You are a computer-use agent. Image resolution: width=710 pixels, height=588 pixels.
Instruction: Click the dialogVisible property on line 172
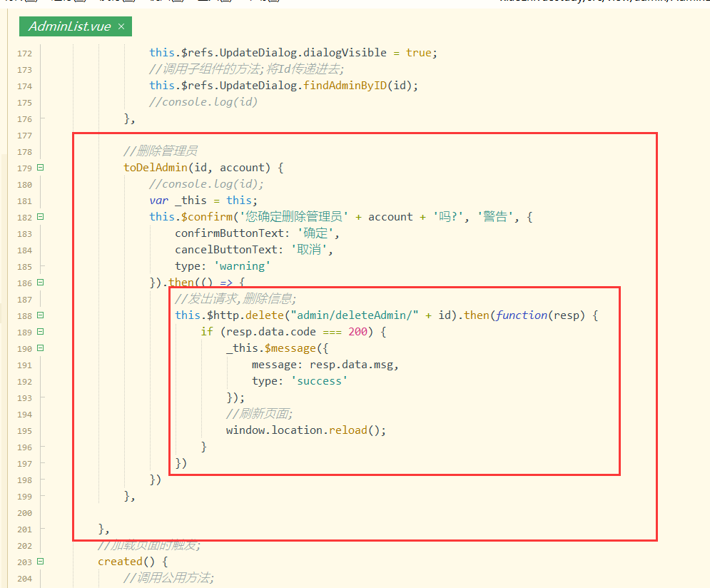pos(345,53)
